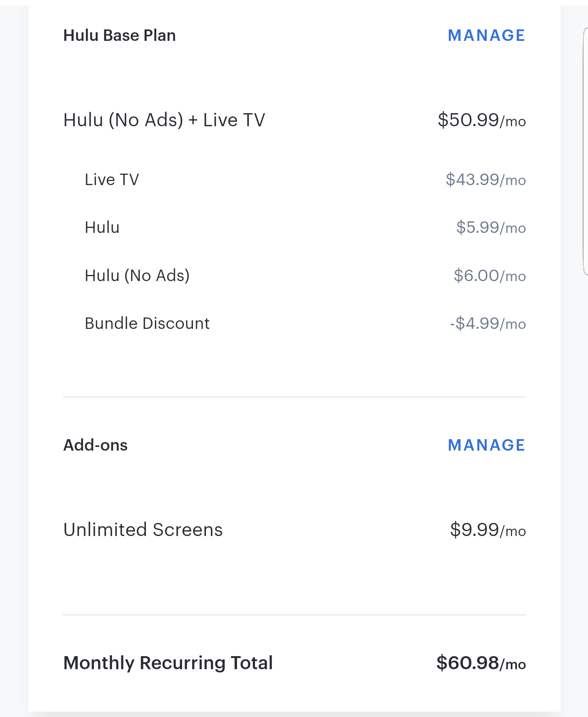Screen dimensions: 588x717
Task: Click the Bundle Discount label
Action: click(147, 324)
